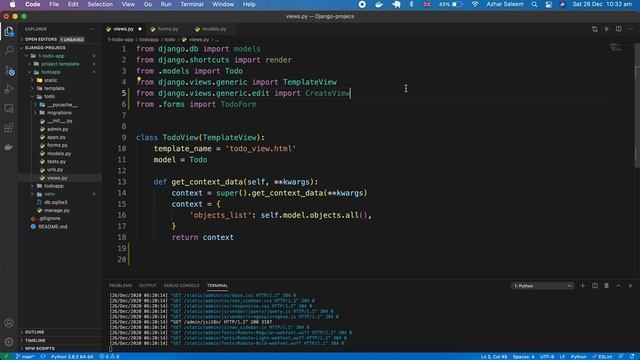640x360 pixels.
Task: Click the Spaces: 4 indentation setting
Action: coord(523,356)
